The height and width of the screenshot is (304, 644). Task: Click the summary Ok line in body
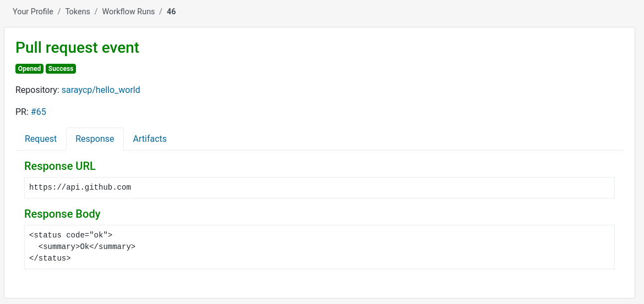point(87,247)
